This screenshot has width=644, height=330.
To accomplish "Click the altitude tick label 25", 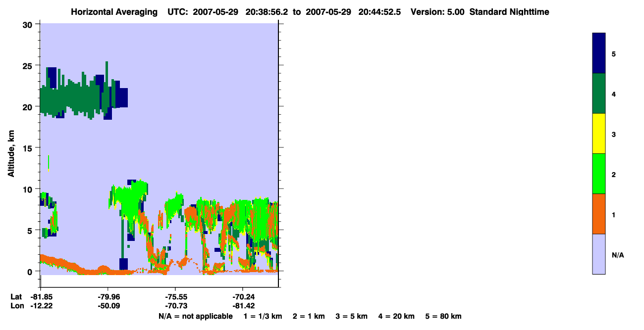I will point(29,65).
